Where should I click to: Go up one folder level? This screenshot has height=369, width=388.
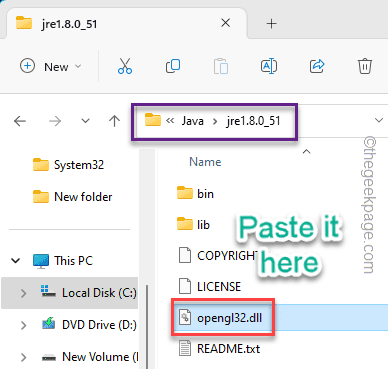(x=114, y=121)
